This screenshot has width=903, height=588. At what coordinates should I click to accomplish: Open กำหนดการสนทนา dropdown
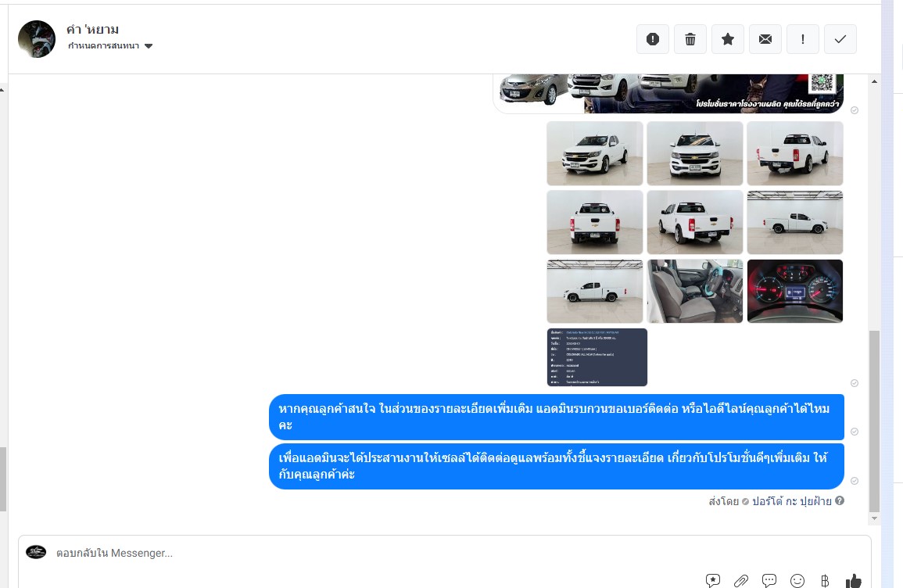(110, 46)
